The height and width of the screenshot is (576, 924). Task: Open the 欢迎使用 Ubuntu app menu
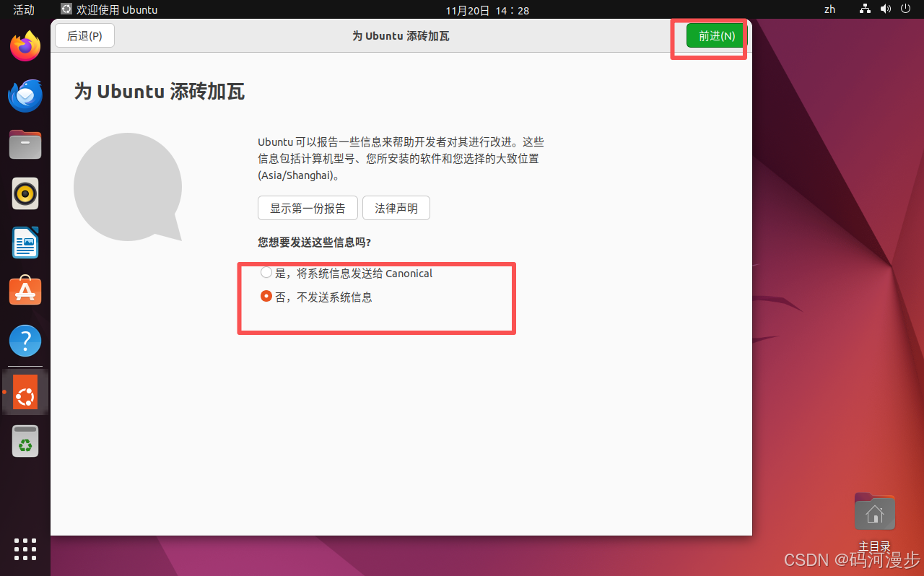tap(109, 9)
